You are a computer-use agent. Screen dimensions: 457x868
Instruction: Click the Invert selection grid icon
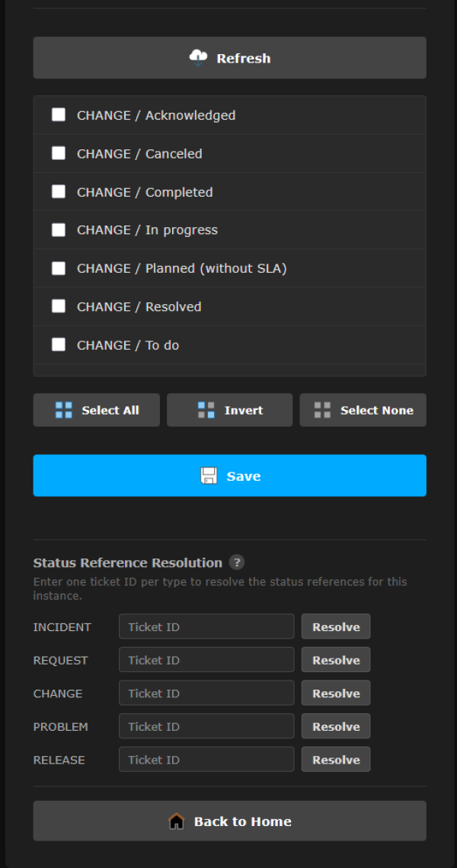point(206,410)
